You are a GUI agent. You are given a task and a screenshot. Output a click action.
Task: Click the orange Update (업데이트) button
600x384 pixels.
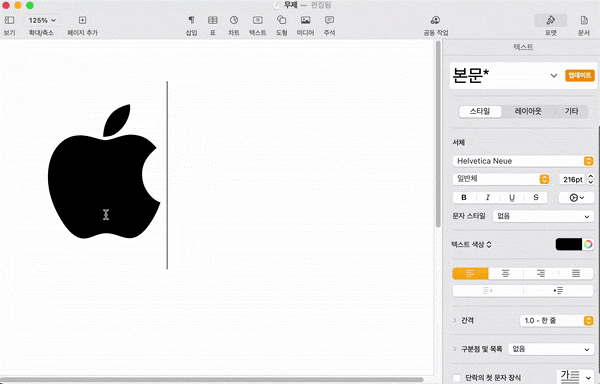click(x=579, y=75)
